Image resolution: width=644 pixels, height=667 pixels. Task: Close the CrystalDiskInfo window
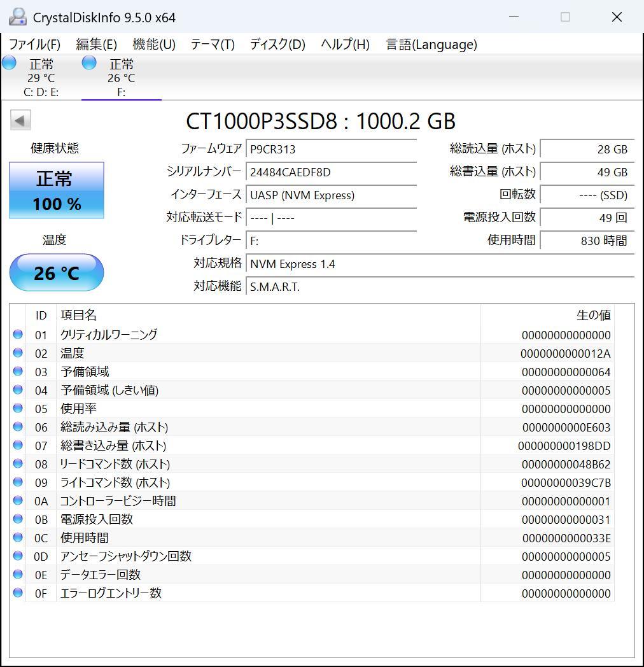tap(617, 17)
